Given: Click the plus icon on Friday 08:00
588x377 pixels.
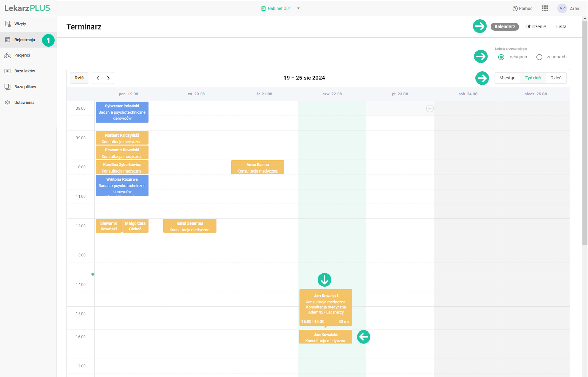Looking at the screenshot, I should click(x=430, y=109).
